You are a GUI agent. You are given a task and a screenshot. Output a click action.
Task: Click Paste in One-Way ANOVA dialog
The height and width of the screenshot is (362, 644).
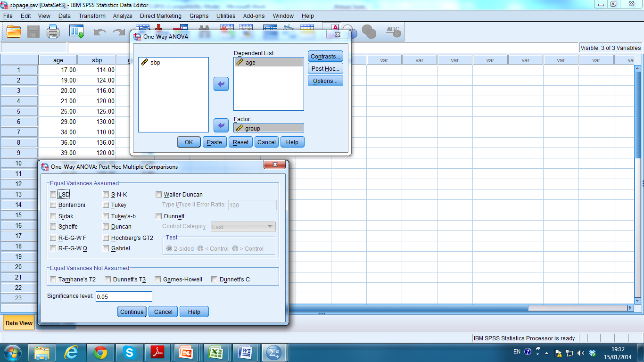pyautogui.click(x=215, y=142)
